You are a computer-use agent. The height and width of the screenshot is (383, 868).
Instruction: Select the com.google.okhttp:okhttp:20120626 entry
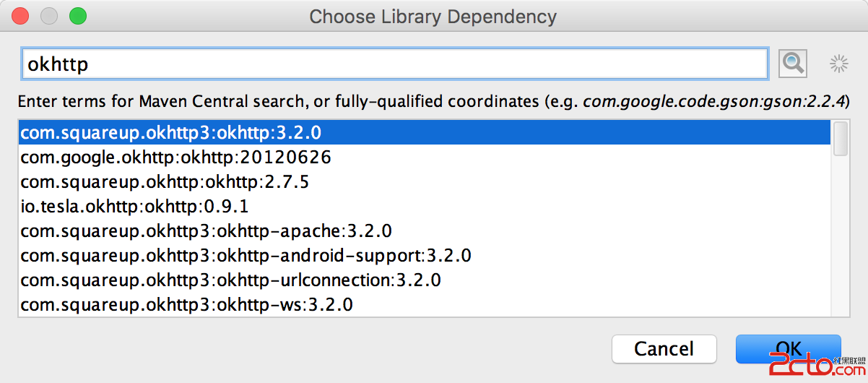175,157
